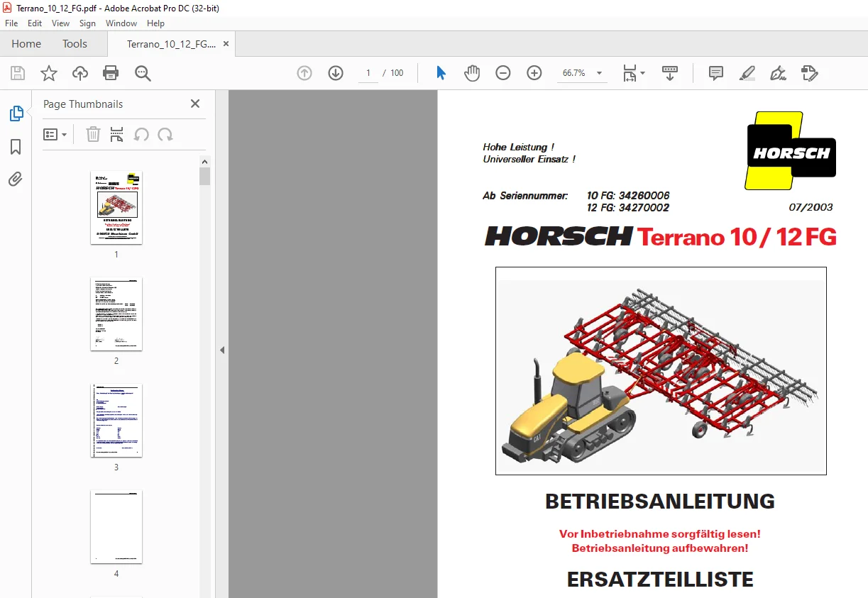868x598 pixels.
Task: Switch to the Tools tab
Action: coord(75,44)
